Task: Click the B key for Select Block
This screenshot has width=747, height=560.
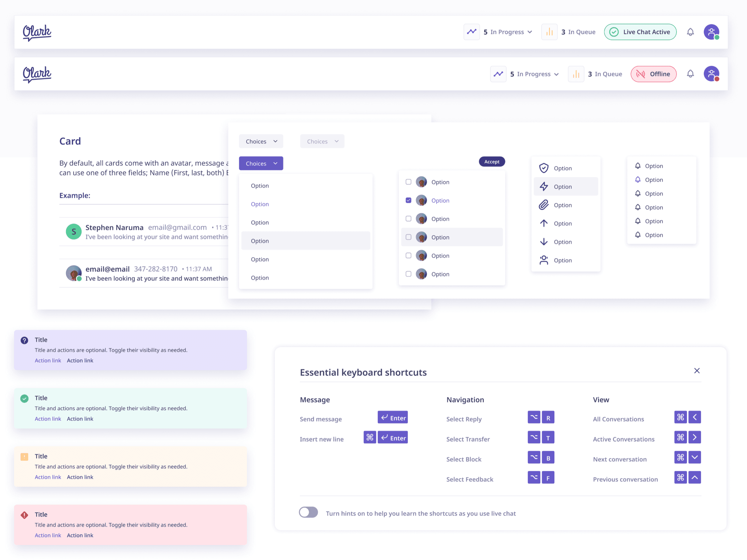Action: (x=548, y=457)
